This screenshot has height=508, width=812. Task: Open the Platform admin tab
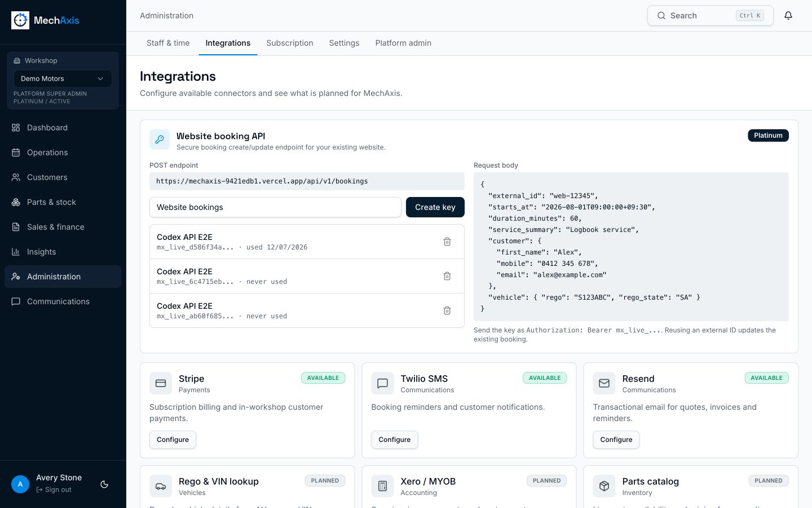pos(403,43)
